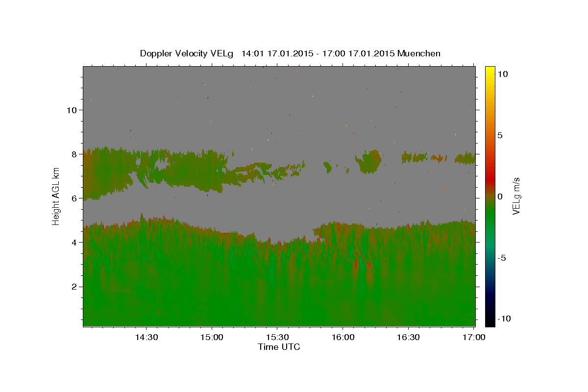Click the 15:30 time tick label
Image resolution: width=588 pixels, height=392 pixels.
click(277, 337)
